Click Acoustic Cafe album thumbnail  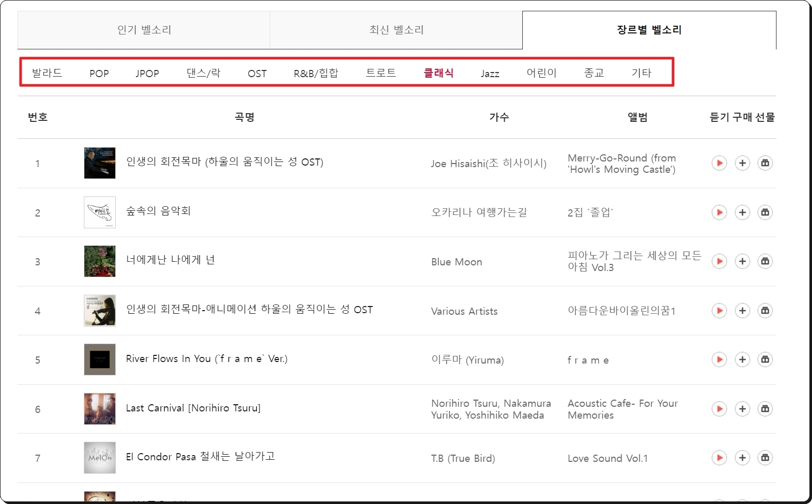(x=100, y=409)
